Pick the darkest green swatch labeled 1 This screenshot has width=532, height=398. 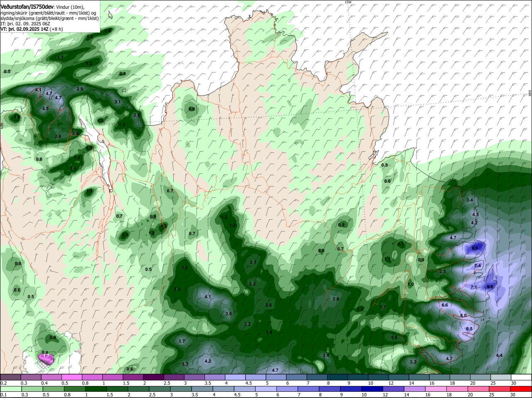(x=96, y=389)
